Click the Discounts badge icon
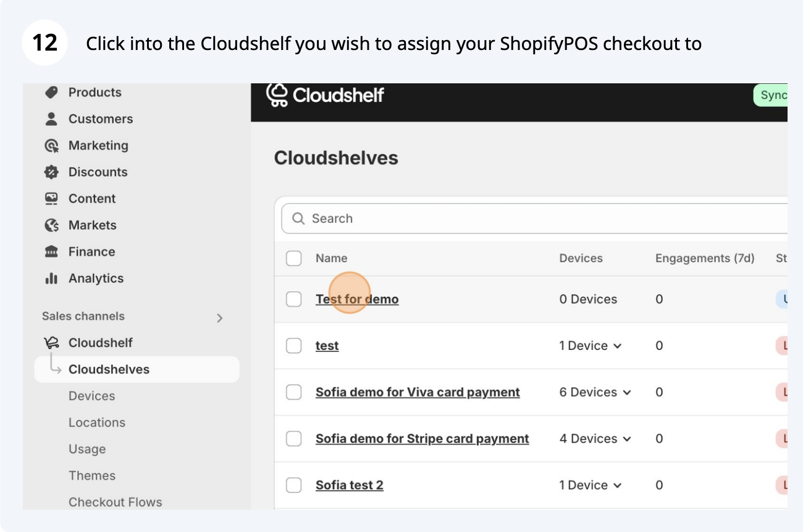 51,172
